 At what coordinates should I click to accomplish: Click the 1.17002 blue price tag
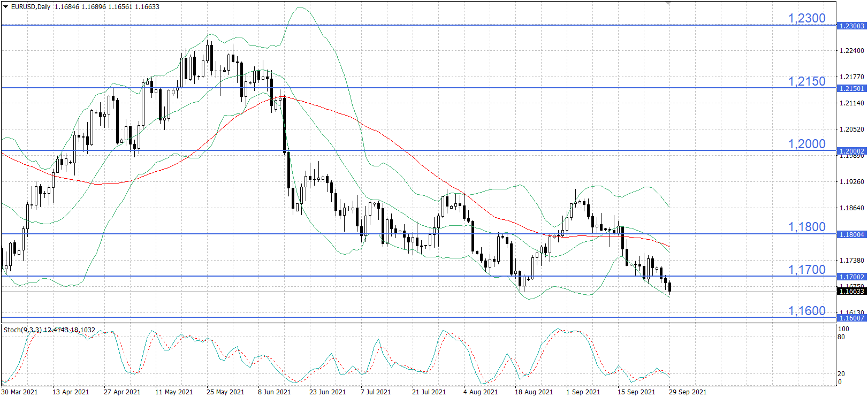click(x=851, y=277)
